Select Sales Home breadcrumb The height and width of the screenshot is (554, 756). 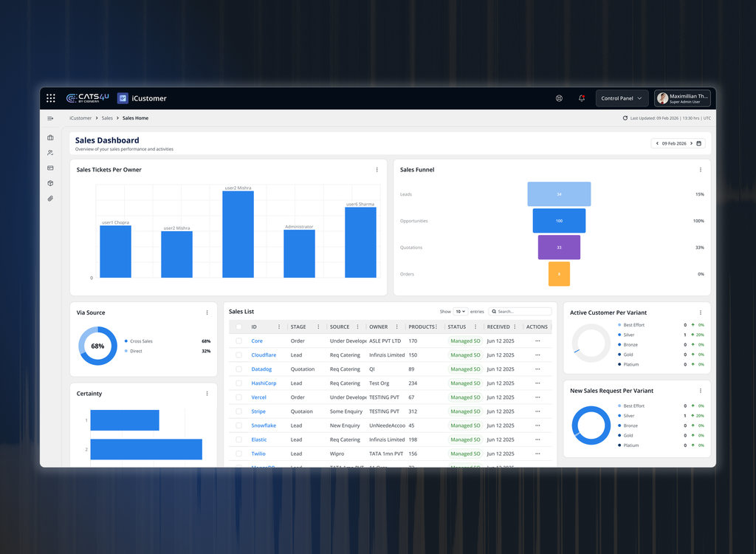click(136, 118)
